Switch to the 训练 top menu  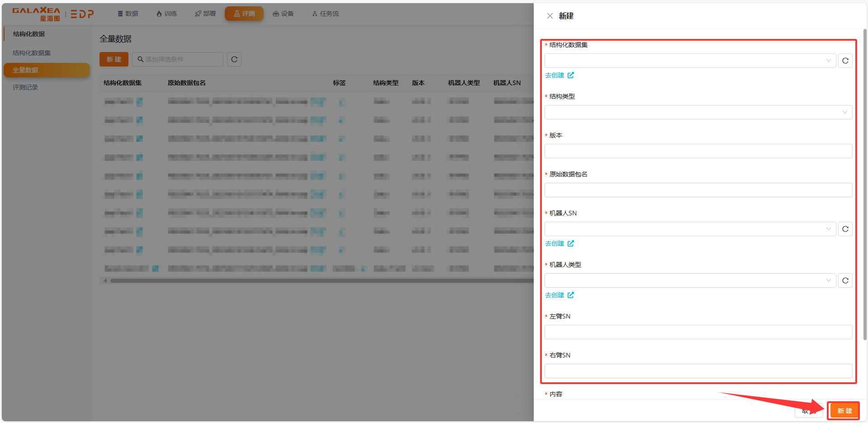tap(166, 14)
